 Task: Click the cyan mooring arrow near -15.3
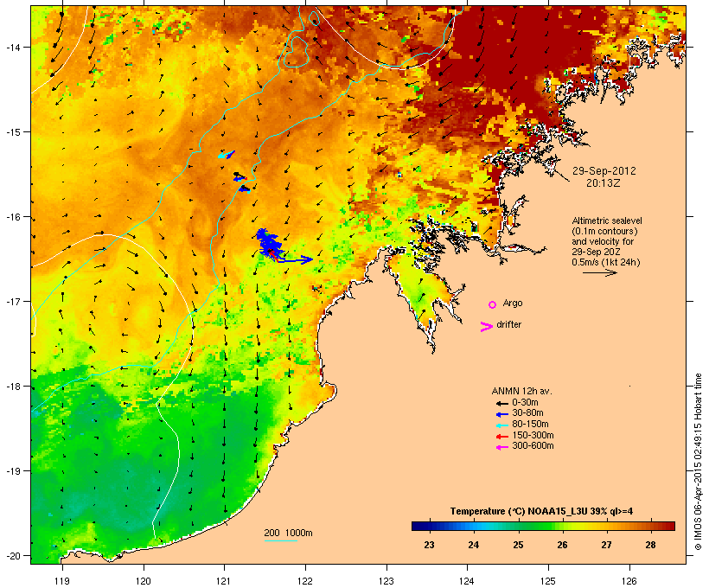[x=226, y=155]
